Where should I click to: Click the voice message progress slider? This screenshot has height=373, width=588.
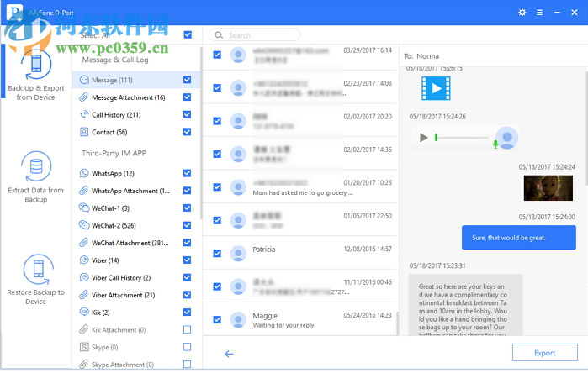click(x=461, y=138)
